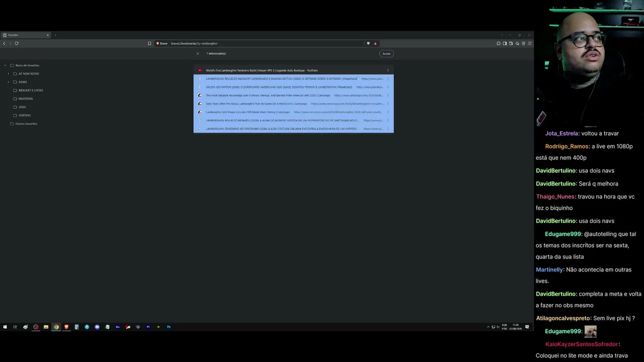Open the taskbar clock and calendar
The image size is (644, 362).
pos(515,327)
